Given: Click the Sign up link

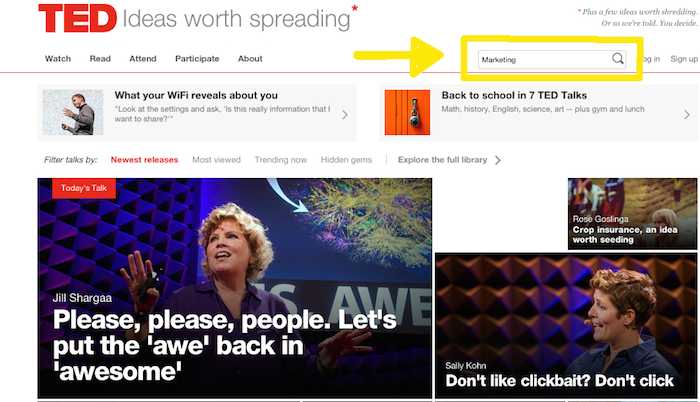Looking at the screenshot, I should 684,59.
